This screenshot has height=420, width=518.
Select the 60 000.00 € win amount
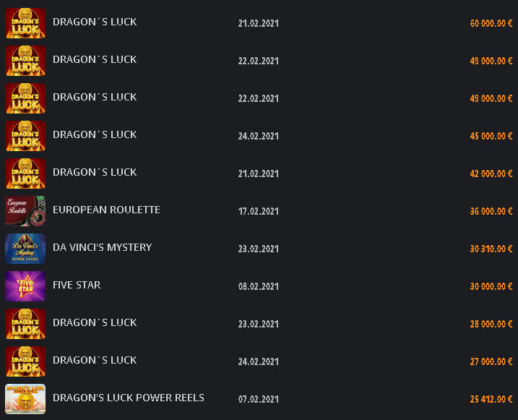point(491,23)
